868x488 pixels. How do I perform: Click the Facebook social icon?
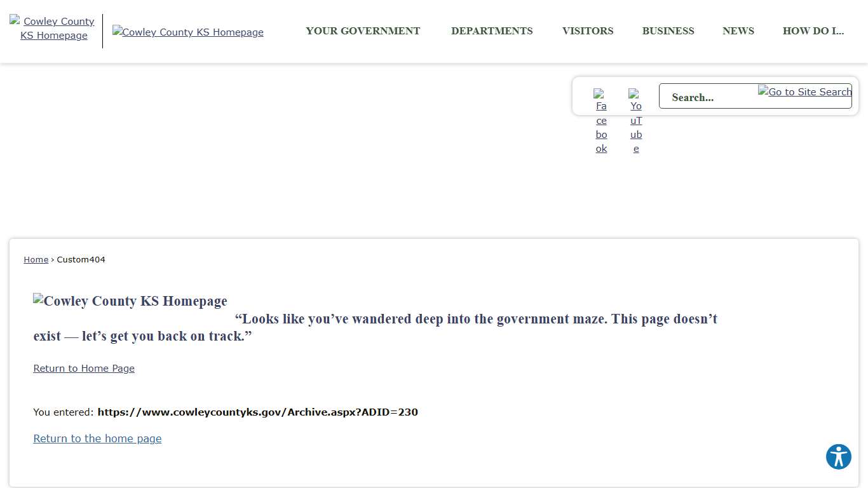601,121
